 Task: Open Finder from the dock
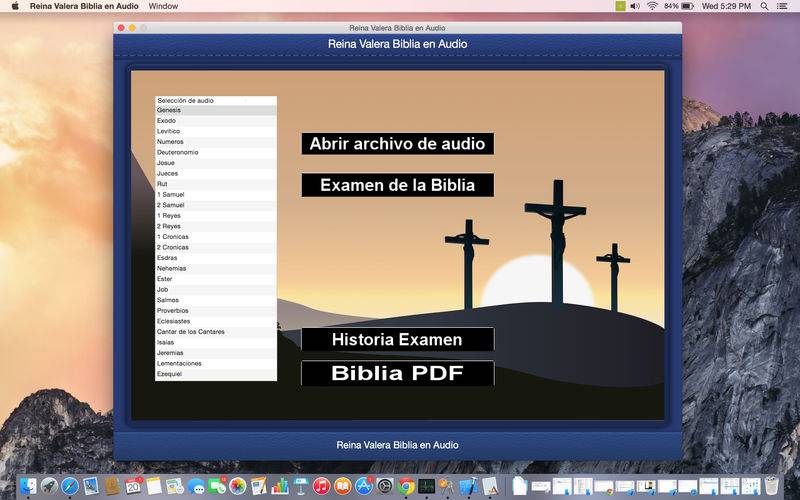[x=28, y=486]
